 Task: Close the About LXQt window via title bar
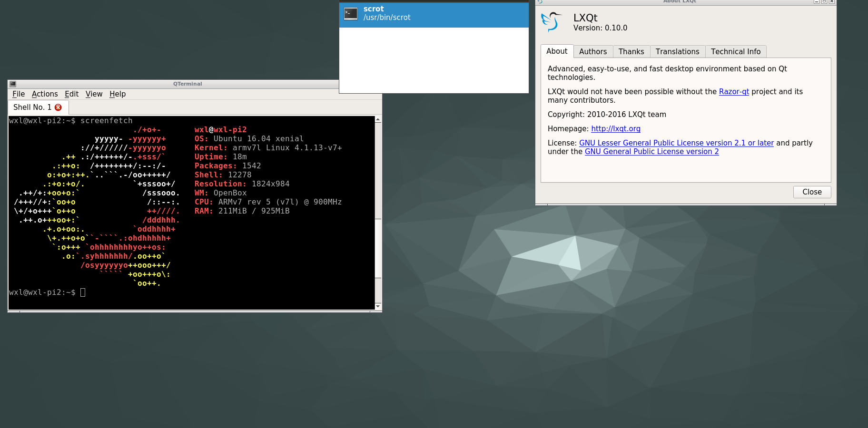[832, 2]
